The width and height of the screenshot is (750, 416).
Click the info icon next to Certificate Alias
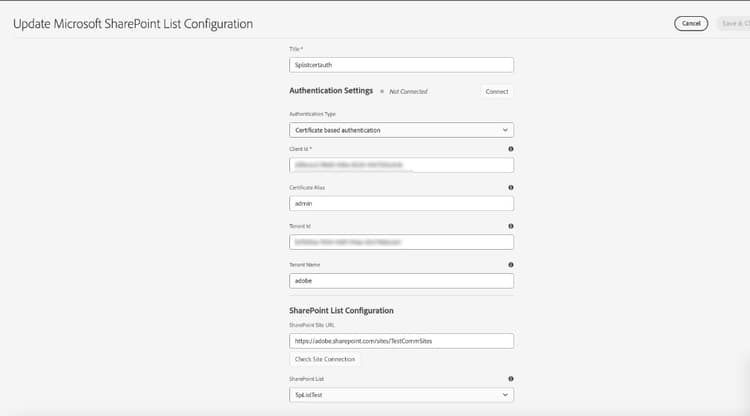[511, 187]
